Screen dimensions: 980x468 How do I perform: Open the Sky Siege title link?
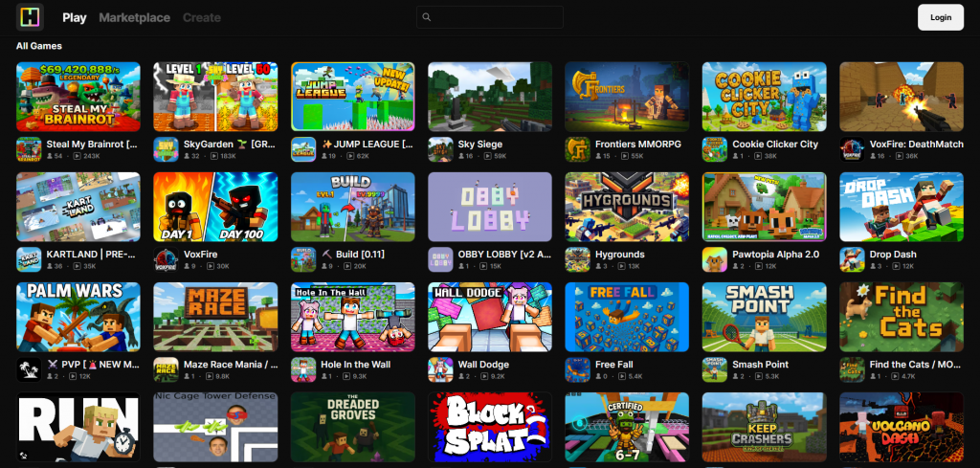coord(480,145)
